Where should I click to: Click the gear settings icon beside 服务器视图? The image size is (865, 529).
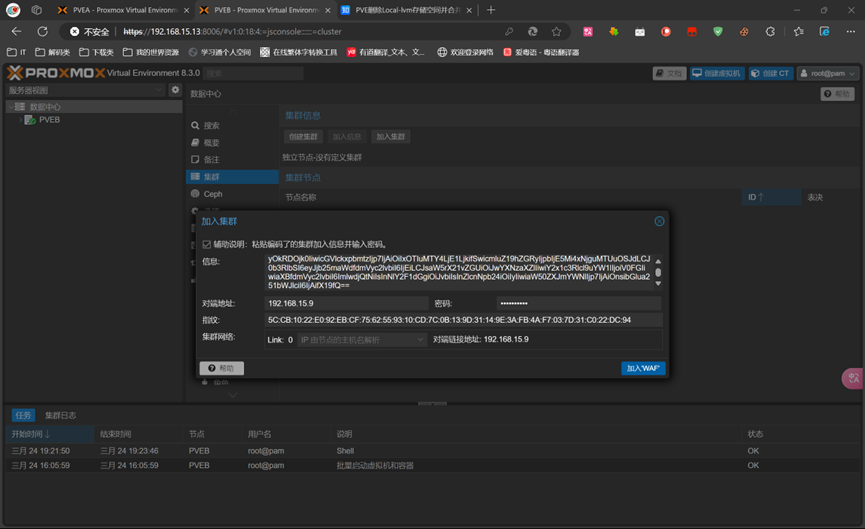[175, 90]
